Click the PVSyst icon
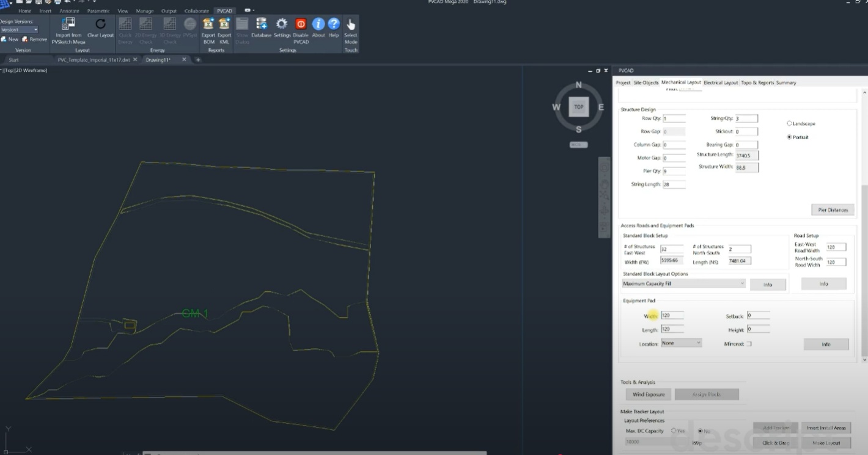 tap(190, 24)
